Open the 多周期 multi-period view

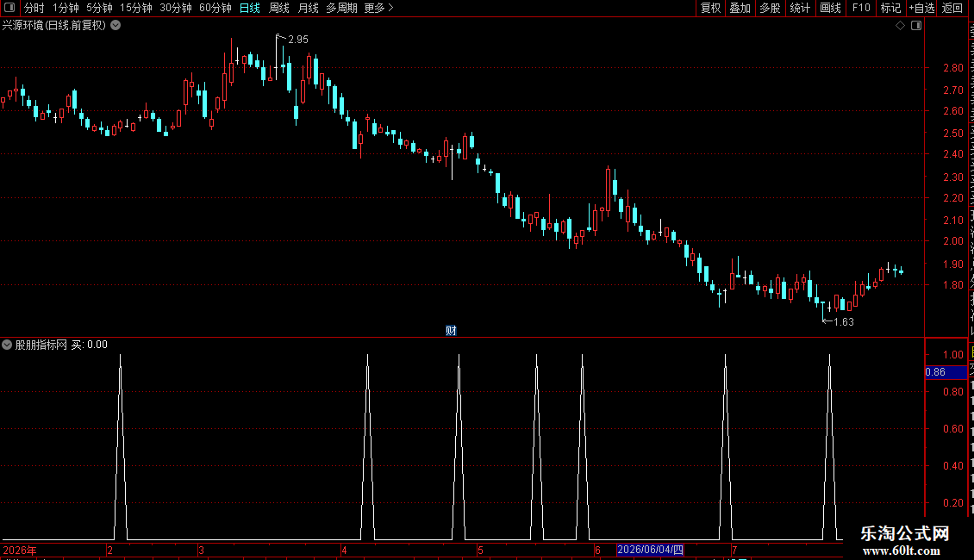(341, 8)
